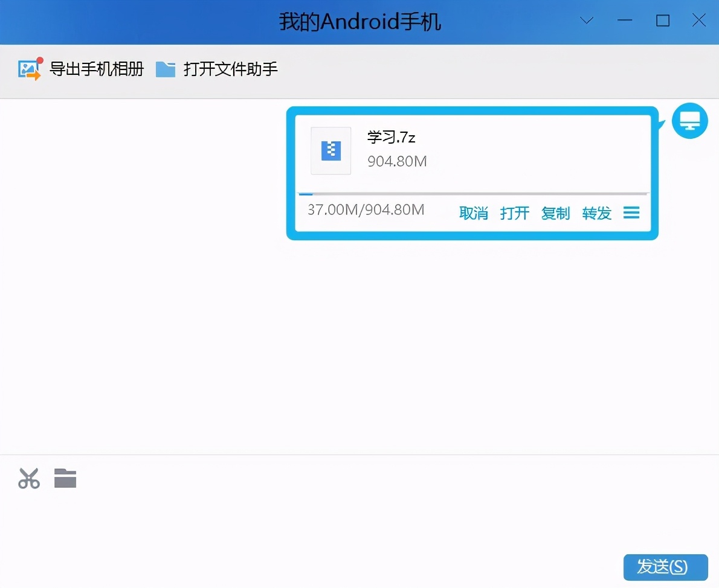Screen dimensions: 719x588
Task: Open the hamburger options menu on transfer card
Action: 631,213
